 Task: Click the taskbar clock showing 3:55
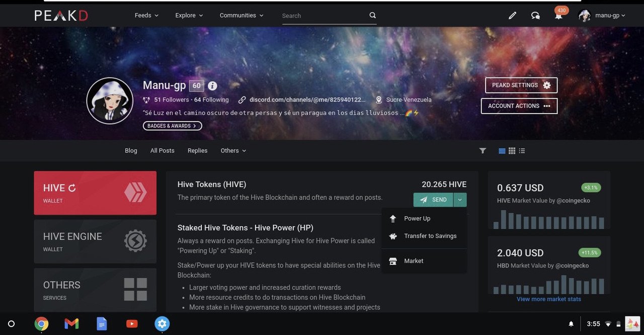point(594,324)
